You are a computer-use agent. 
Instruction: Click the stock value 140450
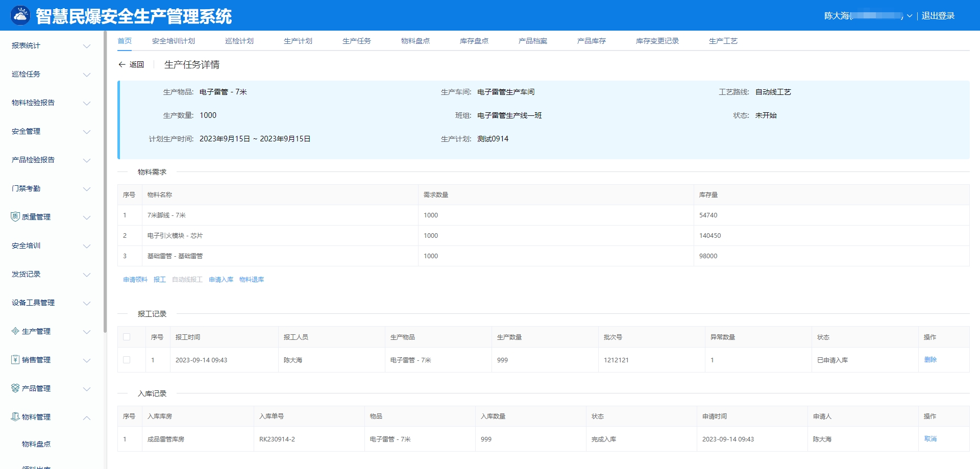710,236
